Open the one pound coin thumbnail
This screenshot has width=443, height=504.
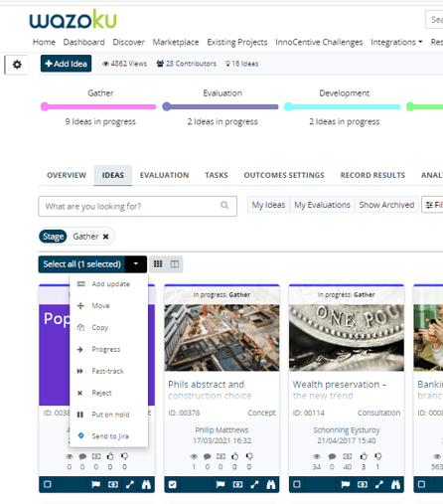pyautogui.click(x=347, y=338)
